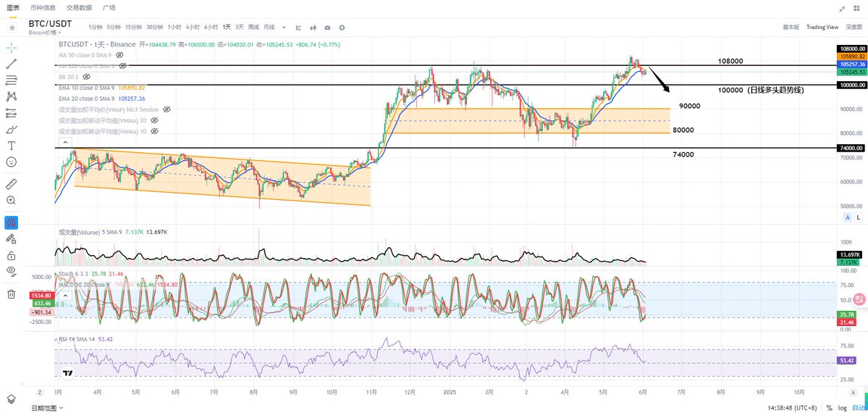Show the hidden BB 20 2 indicator
The width and height of the screenshot is (868, 416).
(x=86, y=76)
